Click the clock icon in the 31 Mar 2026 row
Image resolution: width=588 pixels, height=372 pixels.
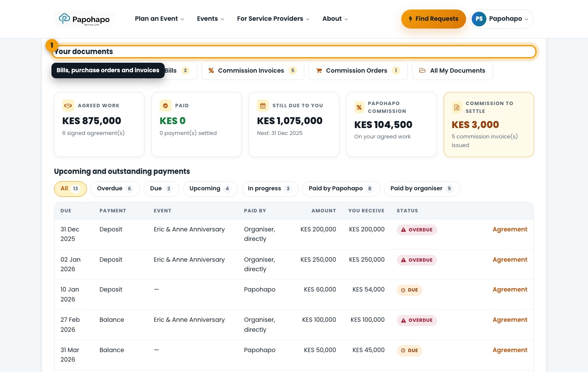(403, 350)
